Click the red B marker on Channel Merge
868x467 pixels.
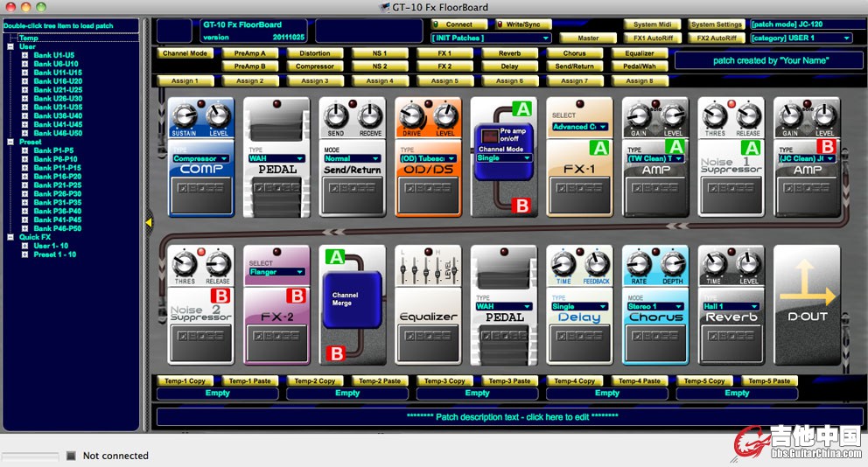click(336, 353)
